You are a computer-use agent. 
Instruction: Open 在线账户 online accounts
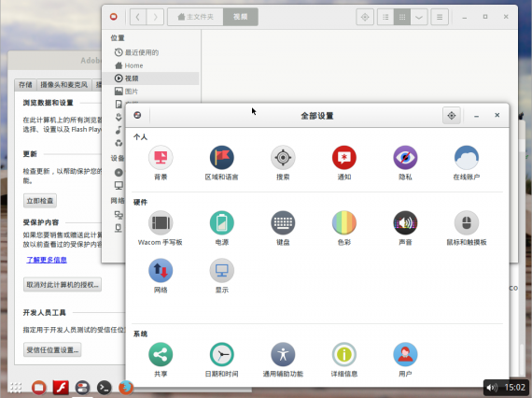click(x=467, y=158)
